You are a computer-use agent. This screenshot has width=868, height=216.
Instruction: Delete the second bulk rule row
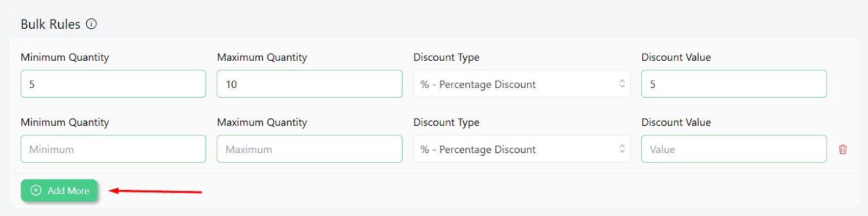843,149
